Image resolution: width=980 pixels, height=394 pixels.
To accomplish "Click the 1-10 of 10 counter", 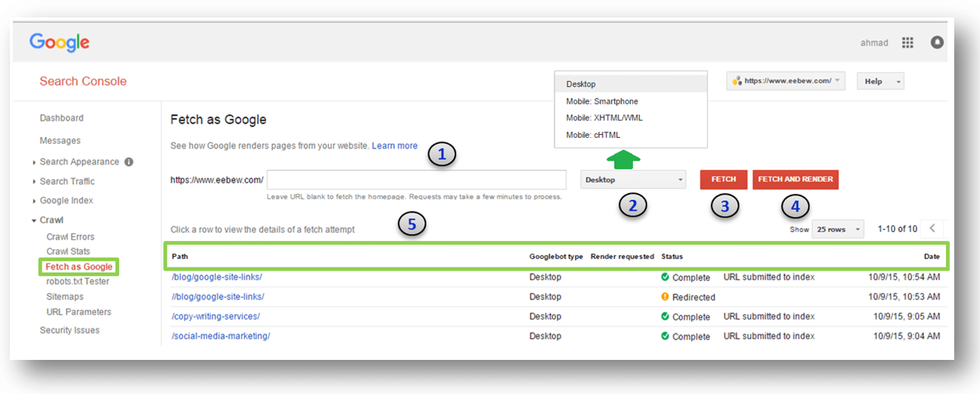I will [x=897, y=229].
